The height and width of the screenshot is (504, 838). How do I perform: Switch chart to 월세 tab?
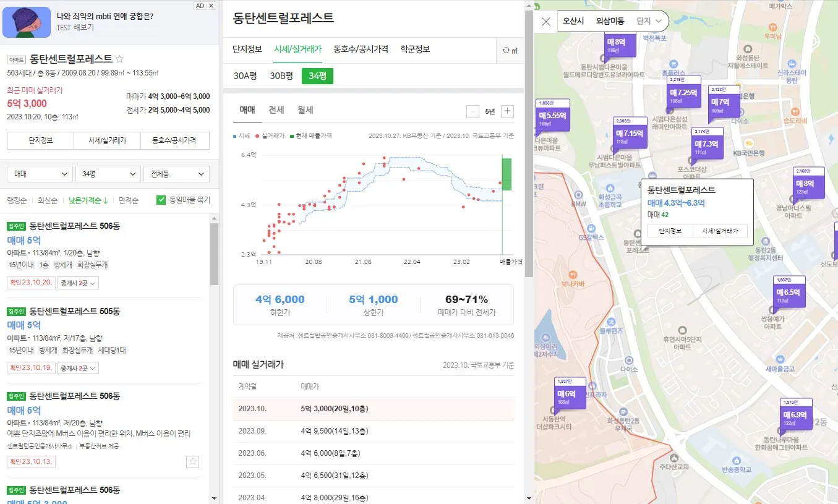point(306,110)
